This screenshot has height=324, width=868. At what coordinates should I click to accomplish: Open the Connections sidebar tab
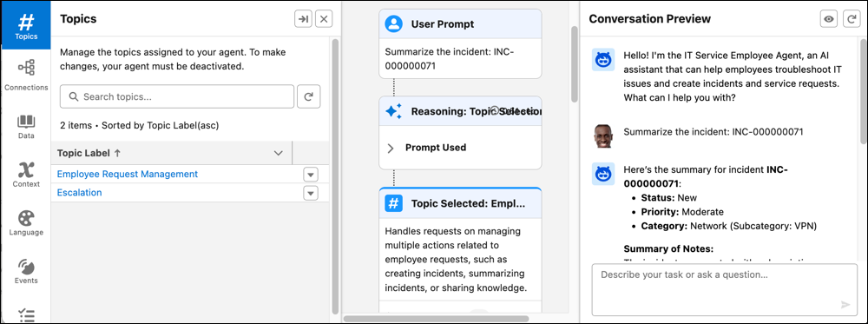[26, 74]
